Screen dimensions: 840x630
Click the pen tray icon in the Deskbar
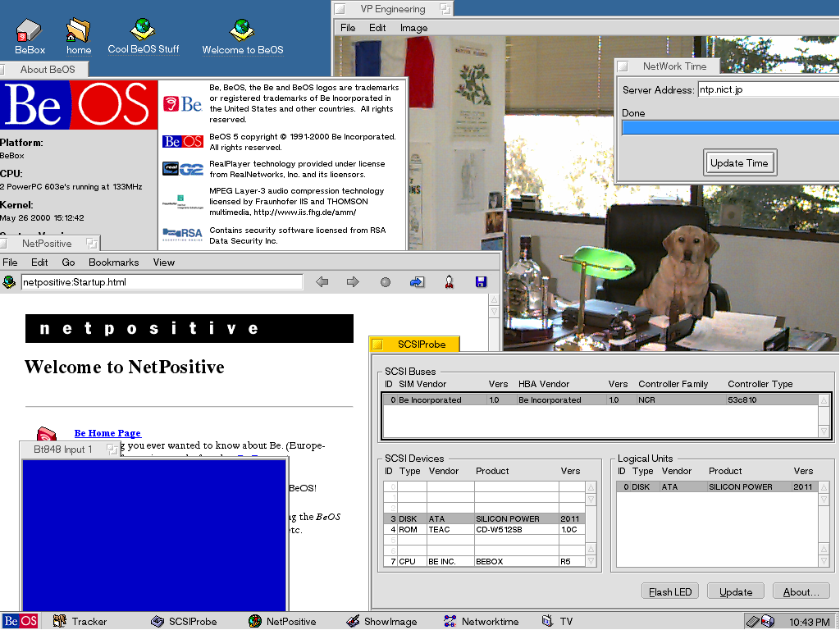tap(753, 622)
